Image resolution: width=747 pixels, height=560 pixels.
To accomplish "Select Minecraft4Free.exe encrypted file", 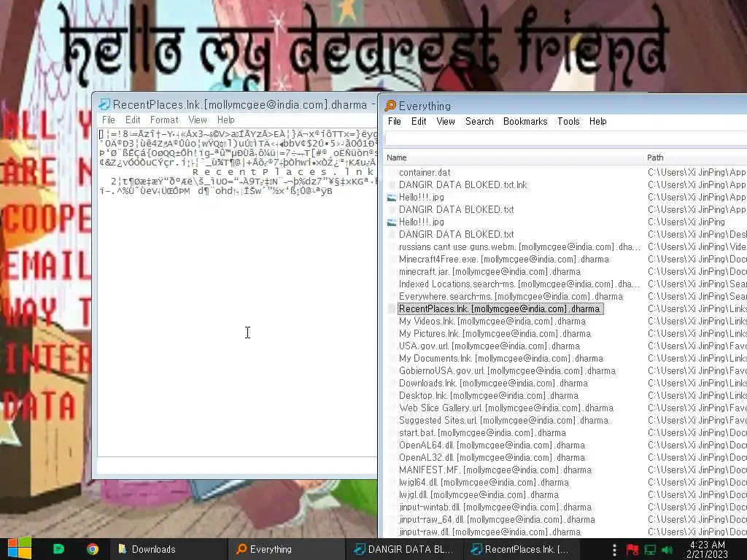I will tap(504, 259).
